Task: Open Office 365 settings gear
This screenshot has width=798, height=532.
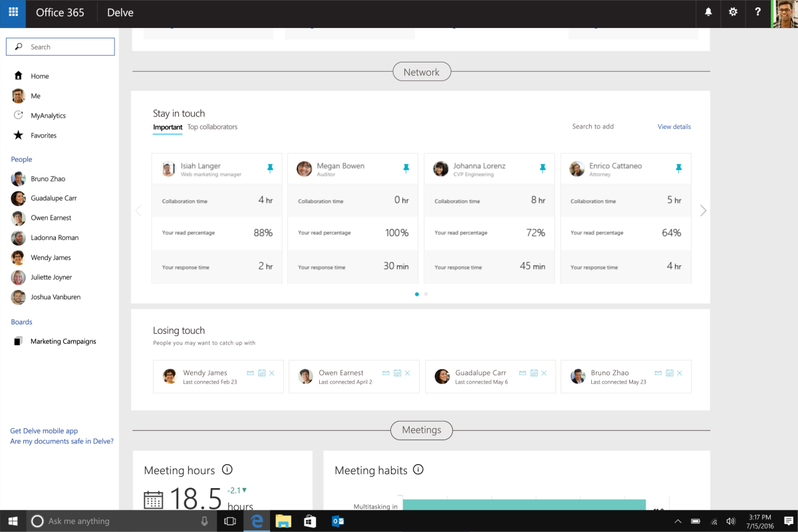Action: pos(733,13)
